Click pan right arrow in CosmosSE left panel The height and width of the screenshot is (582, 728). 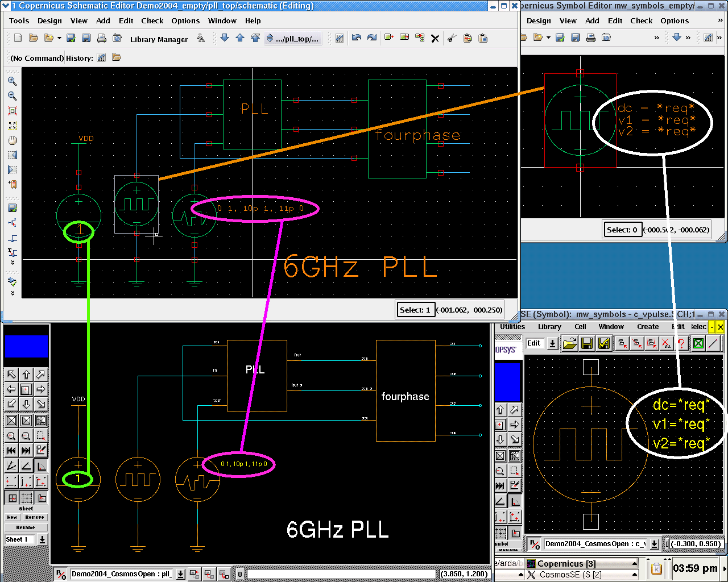41,389
